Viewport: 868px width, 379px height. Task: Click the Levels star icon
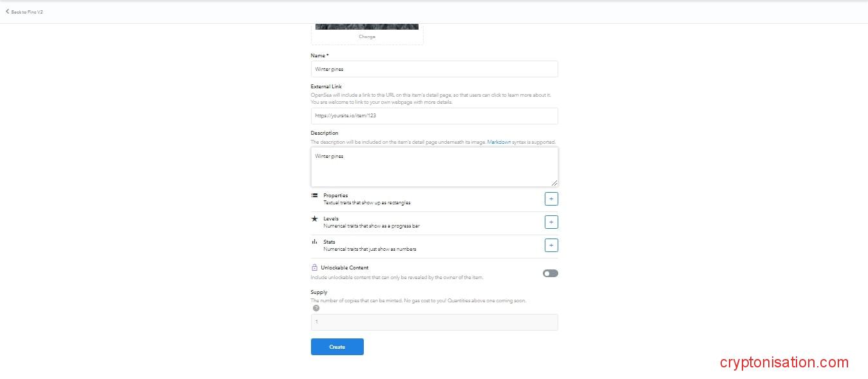[x=314, y=219]
